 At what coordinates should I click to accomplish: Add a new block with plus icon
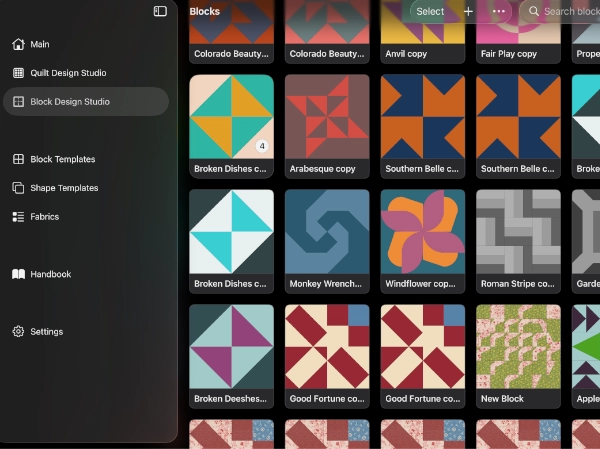click(x=468, y=11)
